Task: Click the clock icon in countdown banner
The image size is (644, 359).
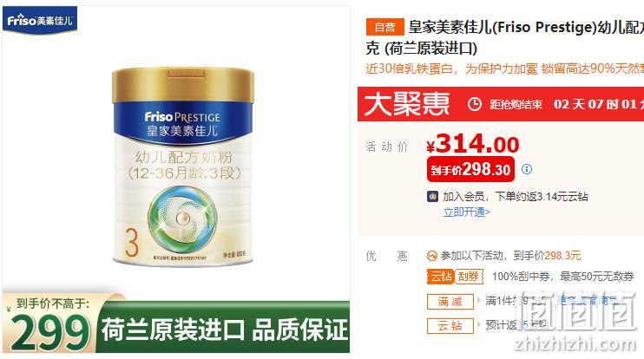Action: click(475, 104)
